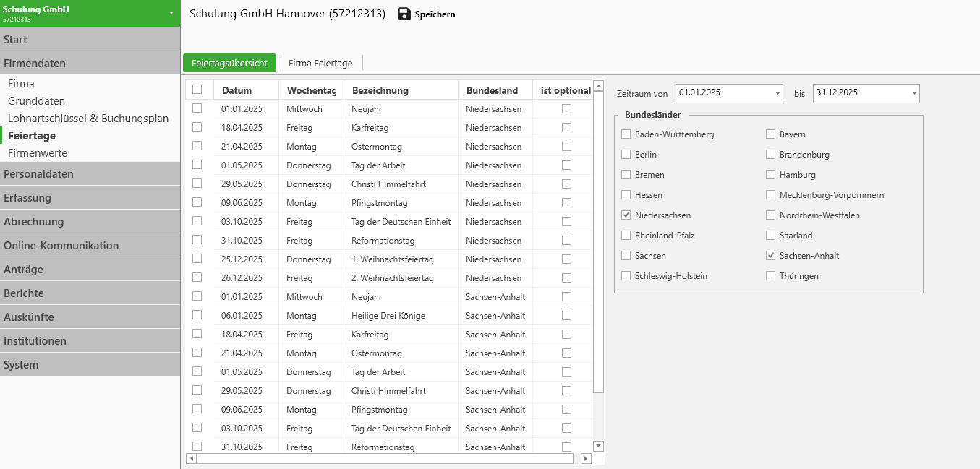Select the Feiertagsübersicht tab
Screen dimensions: 980x469
[229, 64]
